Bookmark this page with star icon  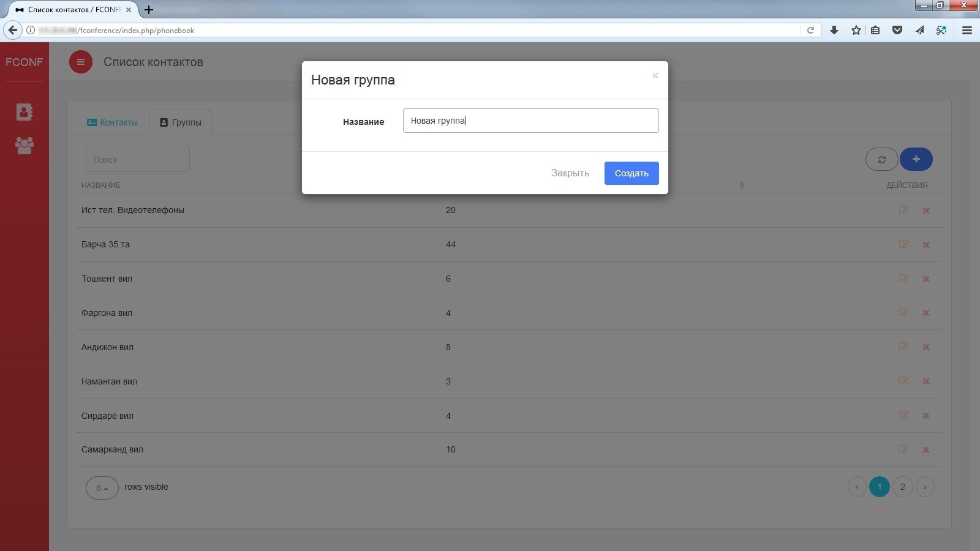856,30
